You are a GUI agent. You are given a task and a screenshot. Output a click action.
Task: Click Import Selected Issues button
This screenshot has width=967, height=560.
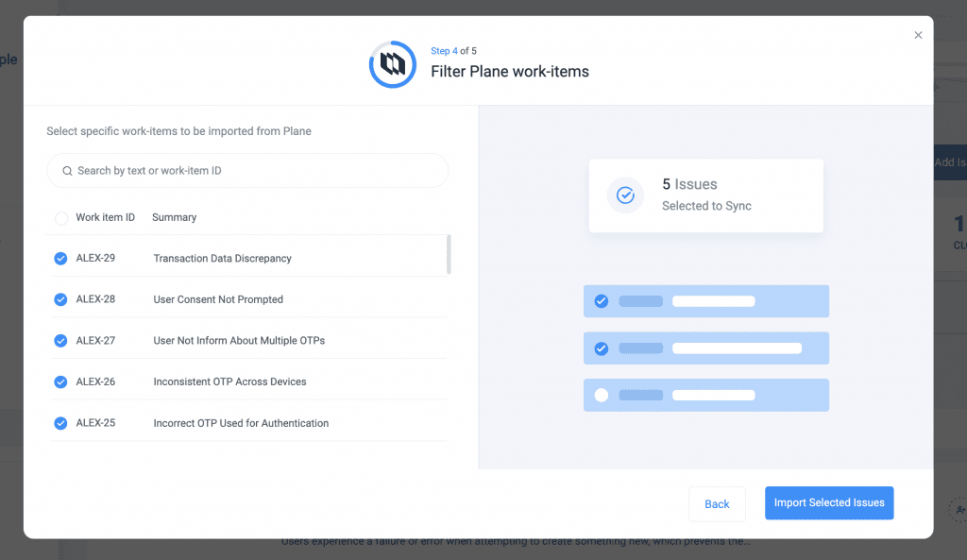coord(829,502)
